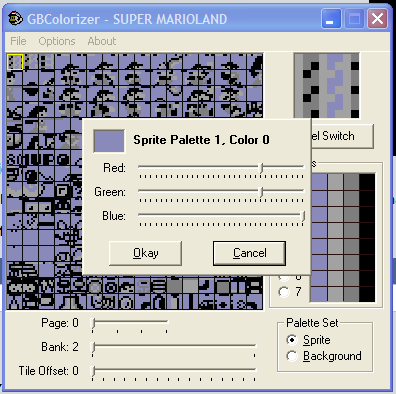Open the Options menu
This screenshot has width=396, height=394.
tap(57, 41)
